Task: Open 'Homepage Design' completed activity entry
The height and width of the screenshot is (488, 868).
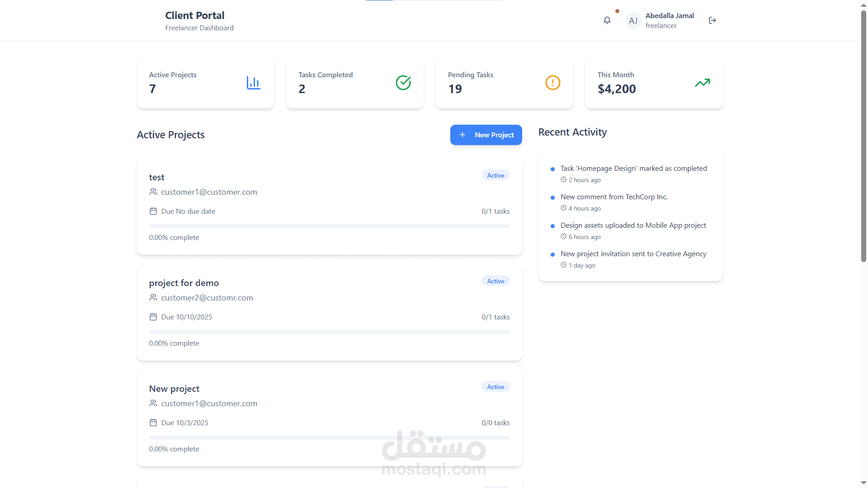Action: pos(633,168)
